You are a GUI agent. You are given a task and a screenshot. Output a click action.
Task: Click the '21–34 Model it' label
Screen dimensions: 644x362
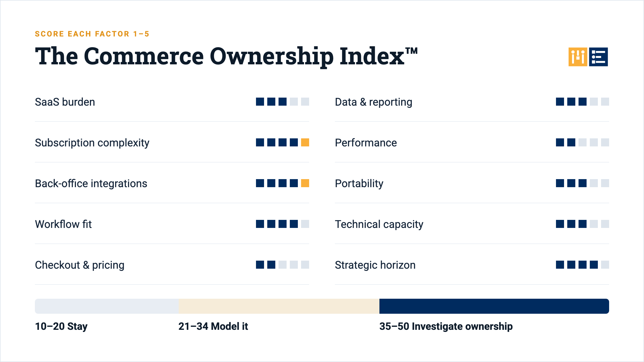pos(213,326)
